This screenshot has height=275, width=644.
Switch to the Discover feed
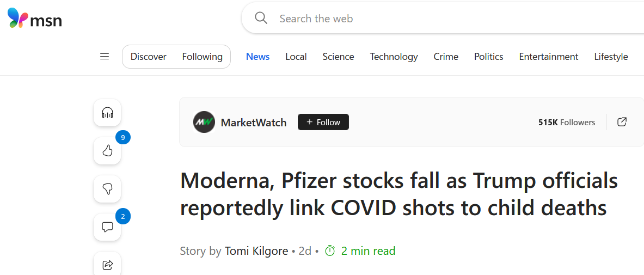[149, 57]
